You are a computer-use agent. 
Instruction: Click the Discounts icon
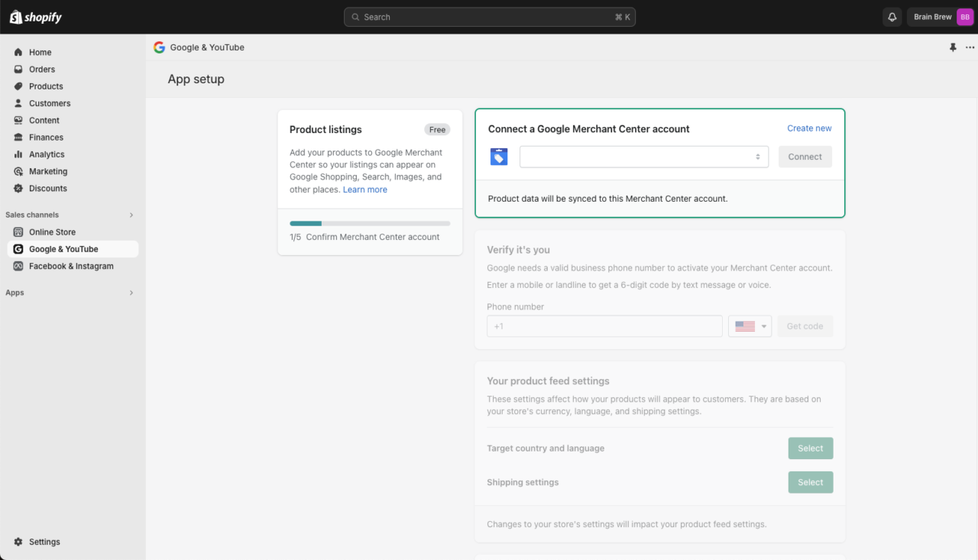pos(18,188)
